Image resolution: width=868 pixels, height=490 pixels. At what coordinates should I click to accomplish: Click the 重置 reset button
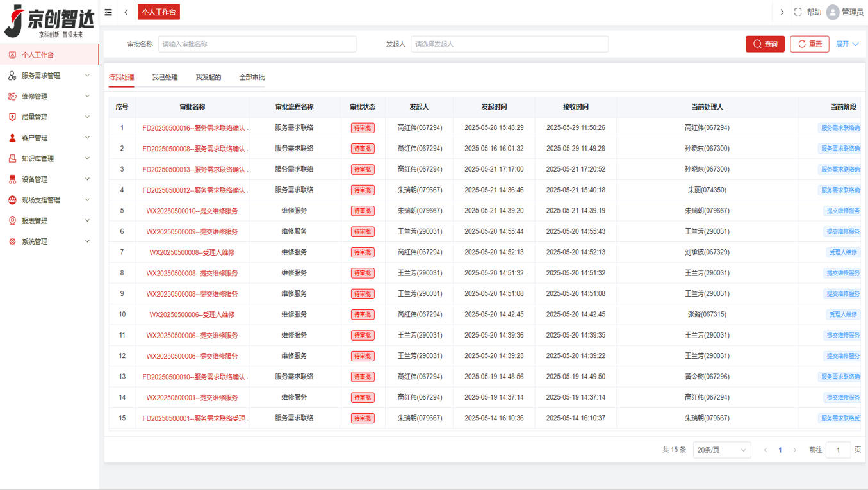click(810, 44)
